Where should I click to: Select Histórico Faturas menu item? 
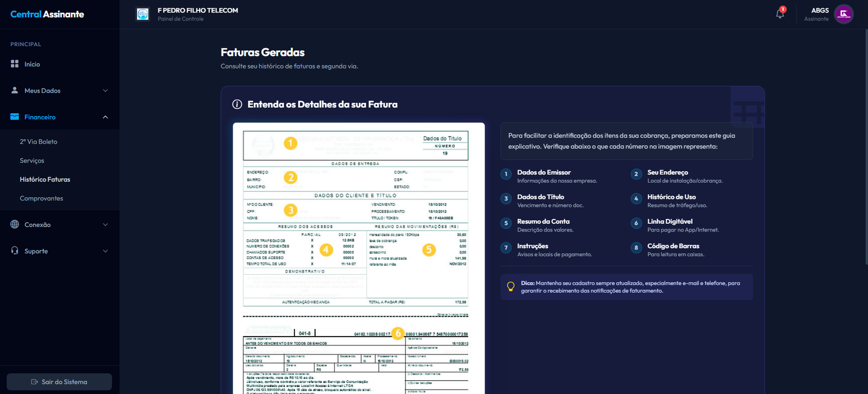point(45,179)
